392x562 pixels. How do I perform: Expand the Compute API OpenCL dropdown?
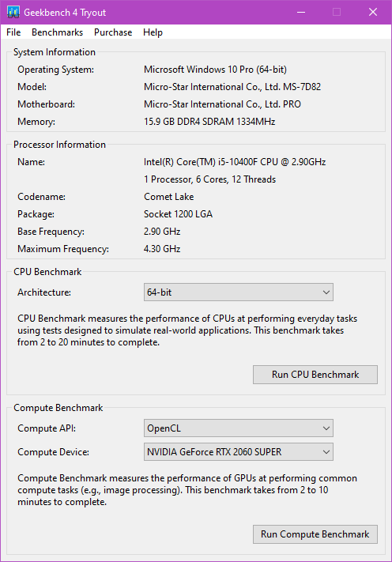point(238,428)
